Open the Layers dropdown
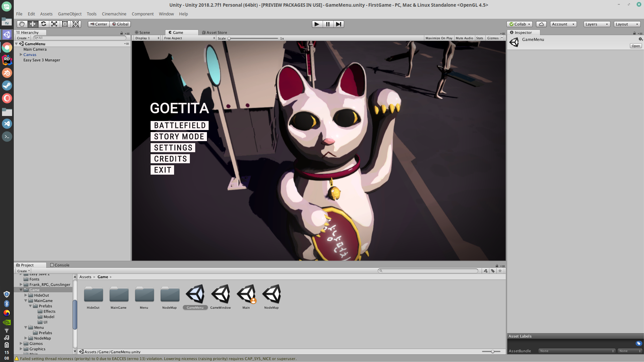 pyautogui.click(x=597, y=24)
